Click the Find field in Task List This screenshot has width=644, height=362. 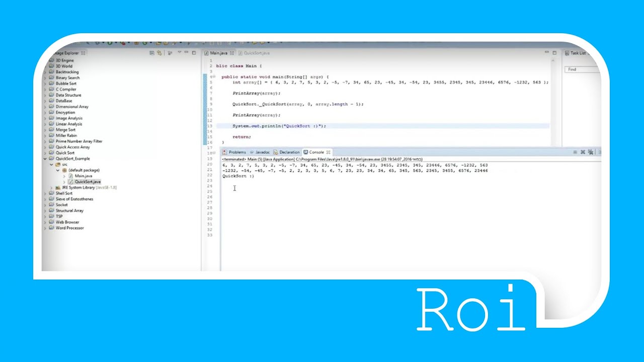pyautogui.click(x=583, y=69)
